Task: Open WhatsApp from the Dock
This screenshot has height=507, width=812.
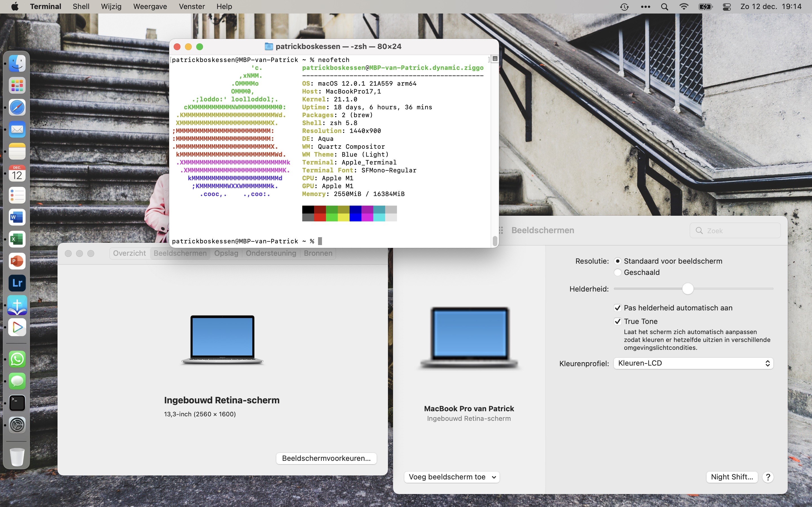Action: tap(17, 359)
